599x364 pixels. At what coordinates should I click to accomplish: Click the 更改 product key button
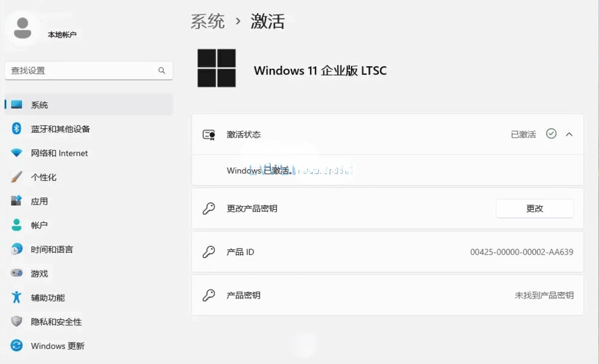tap(535, 209)
